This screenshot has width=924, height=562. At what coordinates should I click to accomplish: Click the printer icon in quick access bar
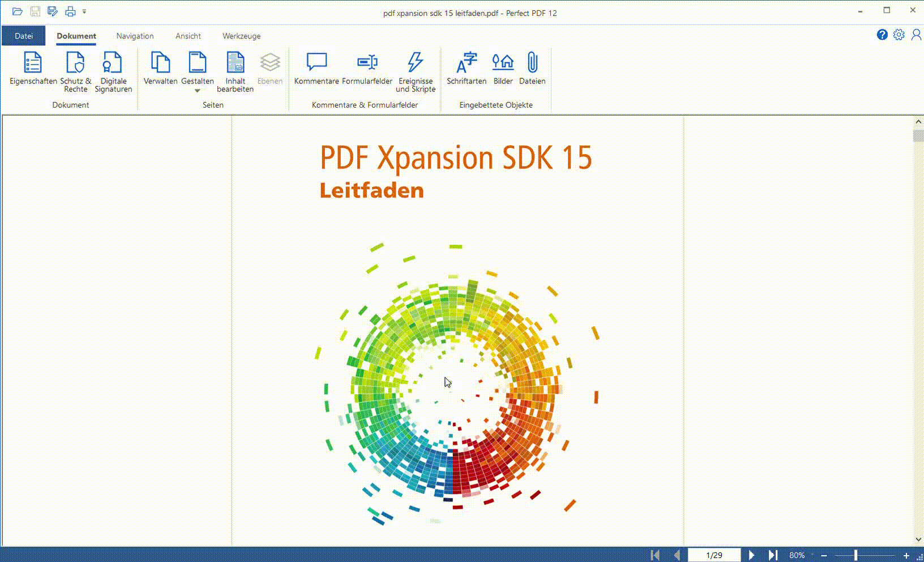click(70, 11)
